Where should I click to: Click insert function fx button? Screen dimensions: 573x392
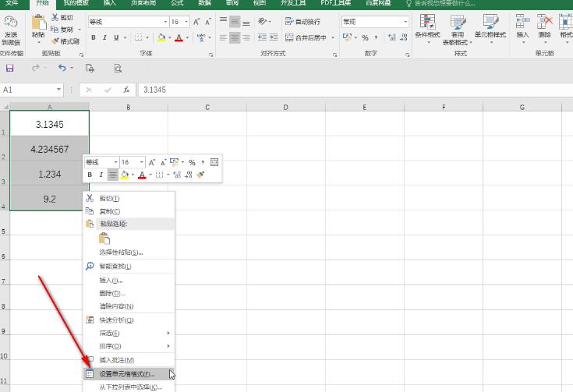[x=126, y=90]
